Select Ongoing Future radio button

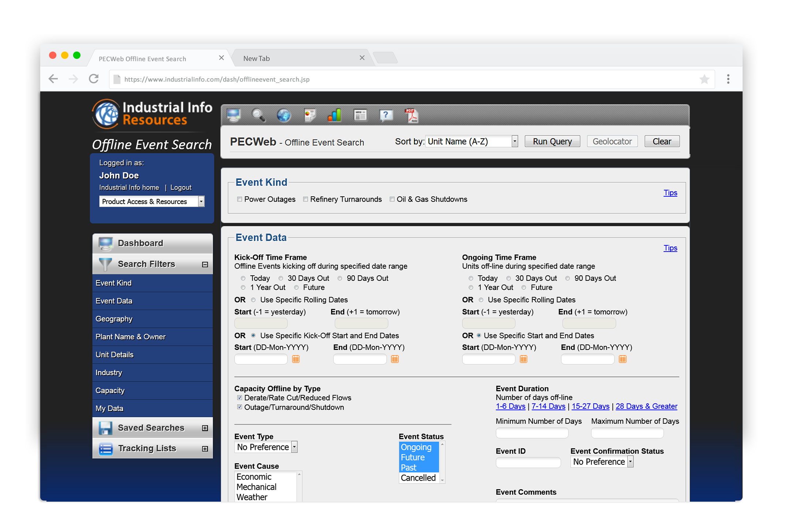524,288
